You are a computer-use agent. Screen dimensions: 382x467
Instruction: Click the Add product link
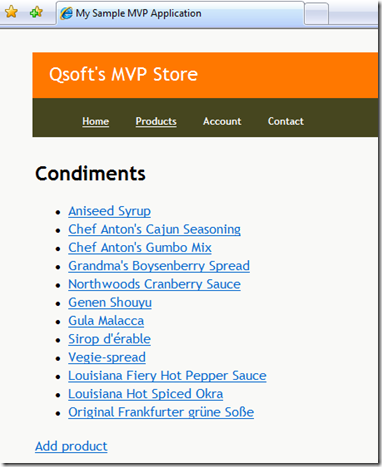point(71,446)
